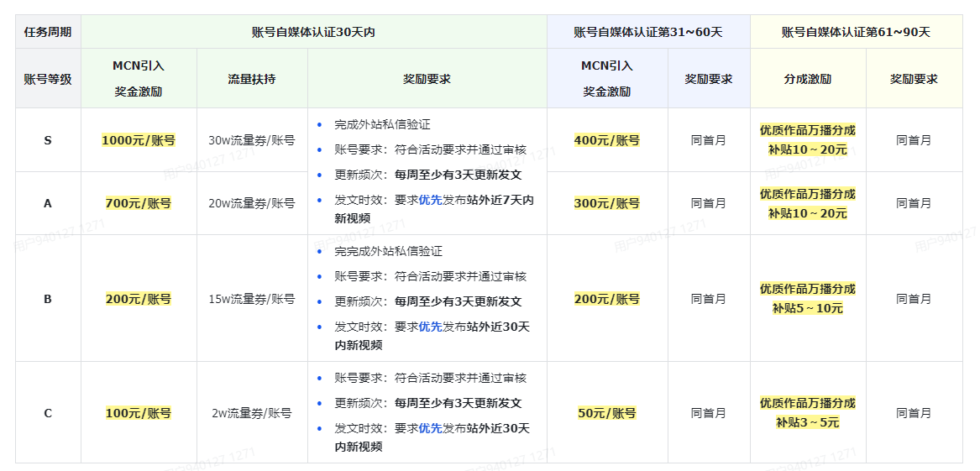
Task: Click the "30w流量券/账号" cell
Action: pos(251,140)
